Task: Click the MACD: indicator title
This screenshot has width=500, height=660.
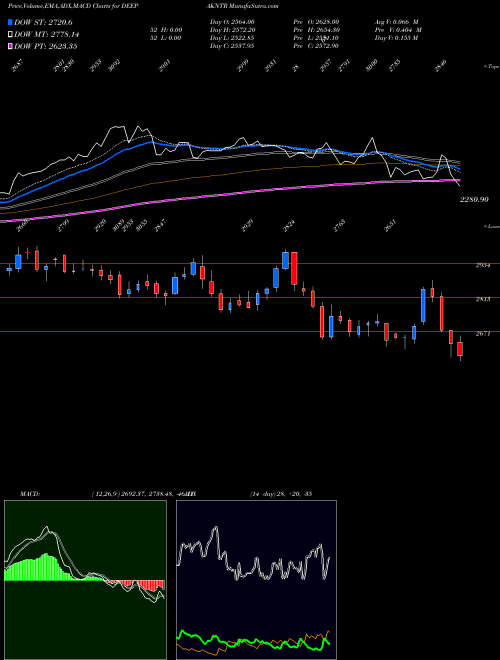Action: coord(29,494)
